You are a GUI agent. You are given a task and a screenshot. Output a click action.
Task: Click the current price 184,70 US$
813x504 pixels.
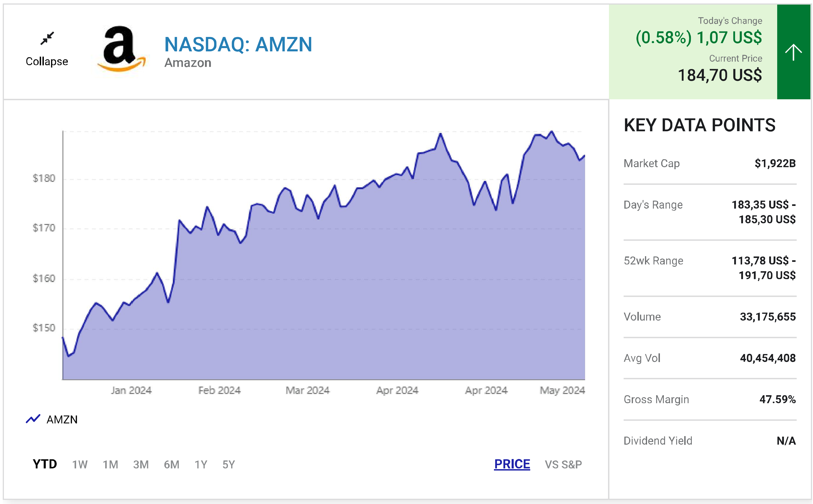(720, 75)
